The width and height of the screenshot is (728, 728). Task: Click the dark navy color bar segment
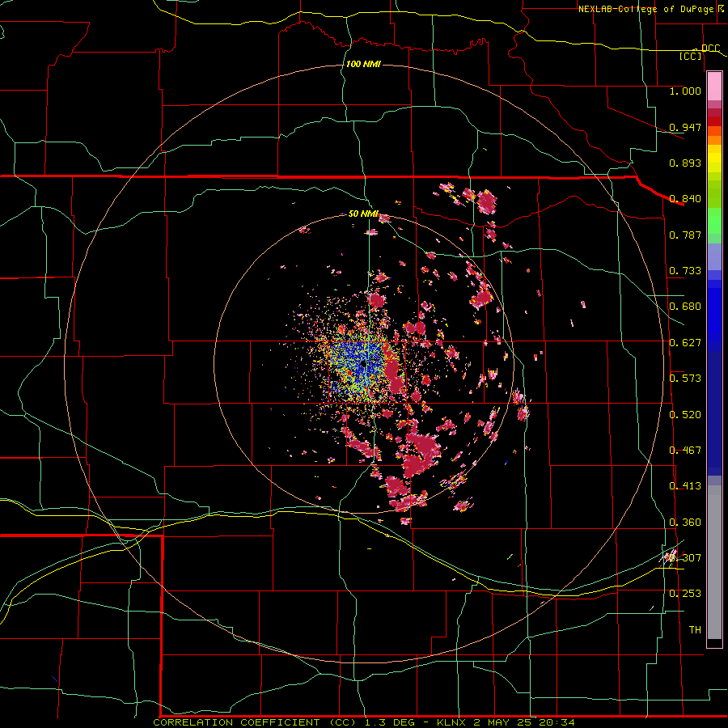(x=714, y=413)
